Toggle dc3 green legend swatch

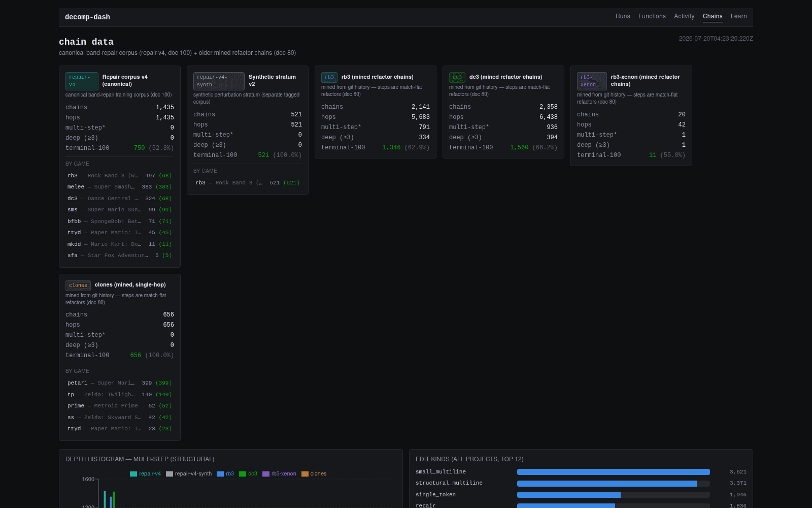pos(243,474)
